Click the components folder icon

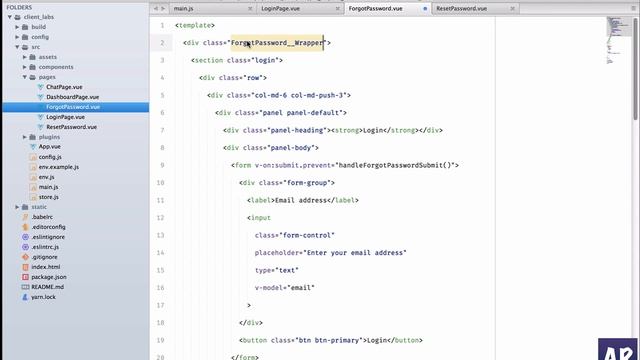click(x=33, y=67)
